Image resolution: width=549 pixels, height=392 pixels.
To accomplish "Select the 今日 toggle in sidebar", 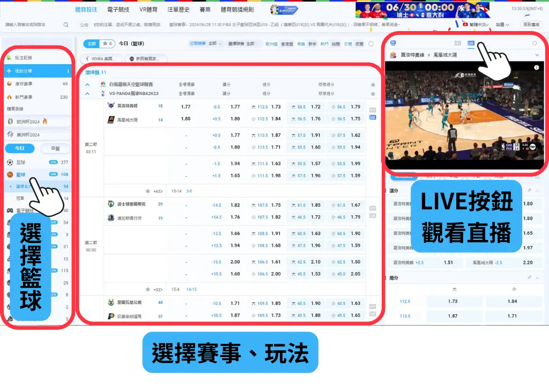I will (x=19, y=148).
